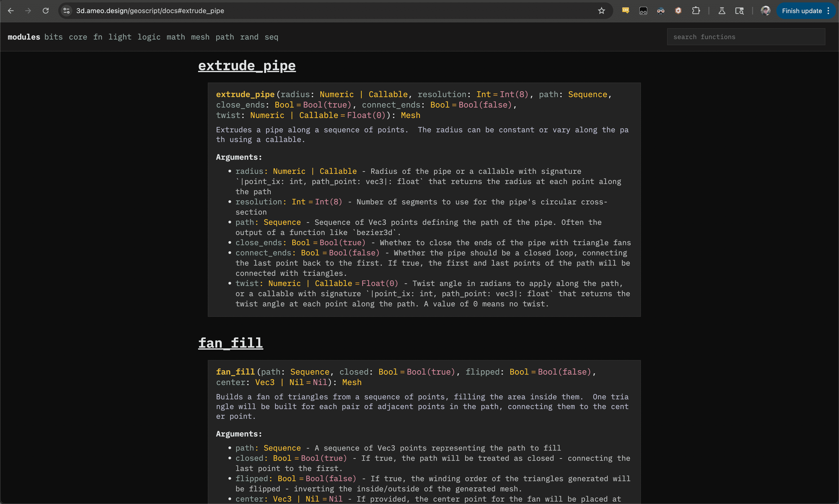Click the 'closed:' argument bullet label
The width and height of the screenshot is (839, 504).
252,458
